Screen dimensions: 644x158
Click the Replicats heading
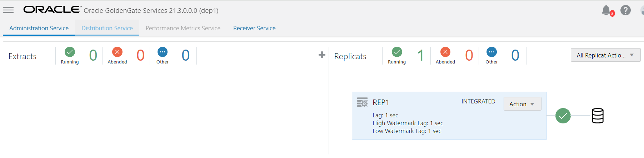coord(350,56)
